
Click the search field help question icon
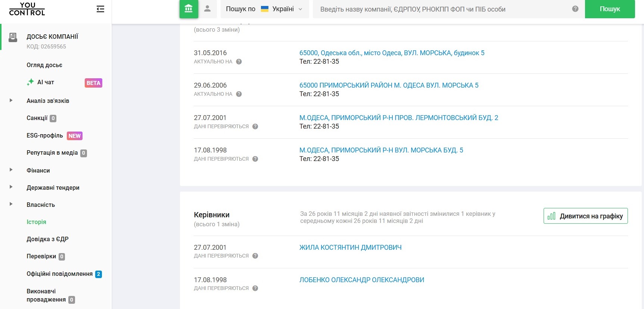pos(575,9)
